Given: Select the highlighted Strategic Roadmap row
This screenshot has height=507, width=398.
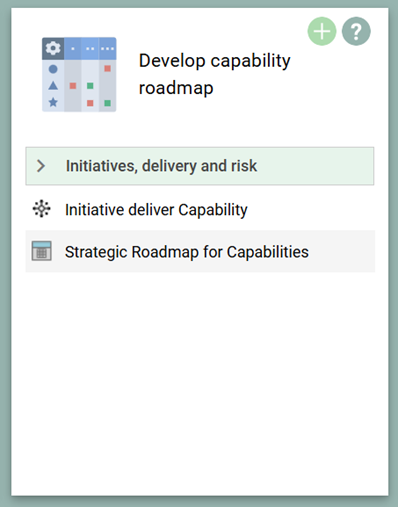Looking at the screenshot, I should pos(200,251).
